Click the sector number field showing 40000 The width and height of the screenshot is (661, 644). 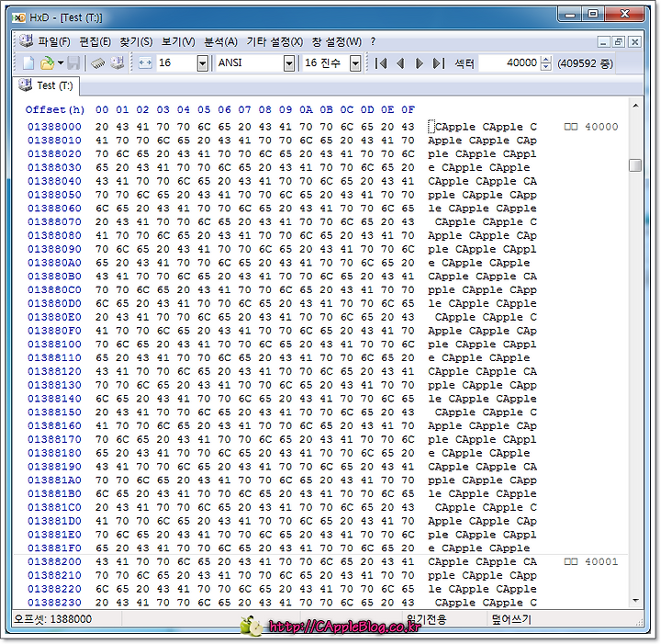tap(510, 62)
